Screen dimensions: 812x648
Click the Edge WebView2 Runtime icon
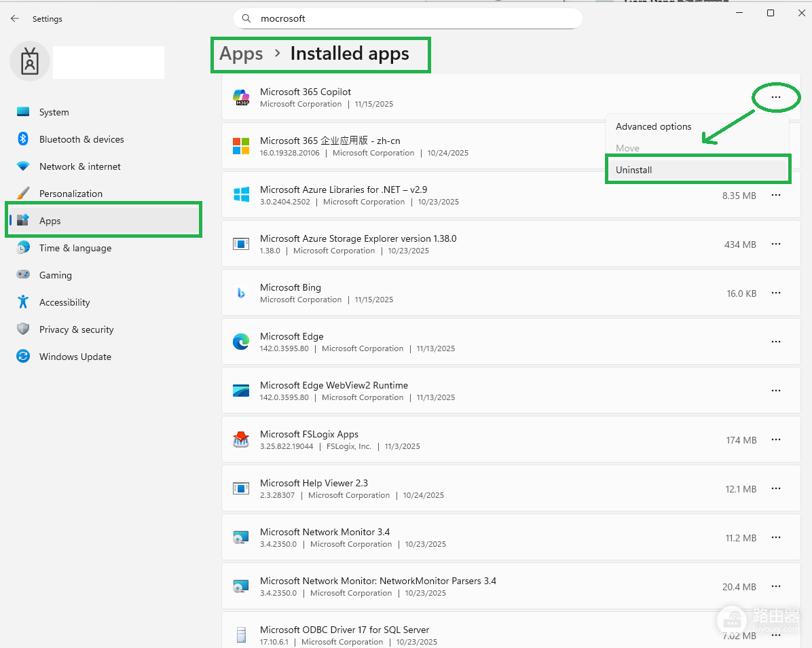point(241,391)
